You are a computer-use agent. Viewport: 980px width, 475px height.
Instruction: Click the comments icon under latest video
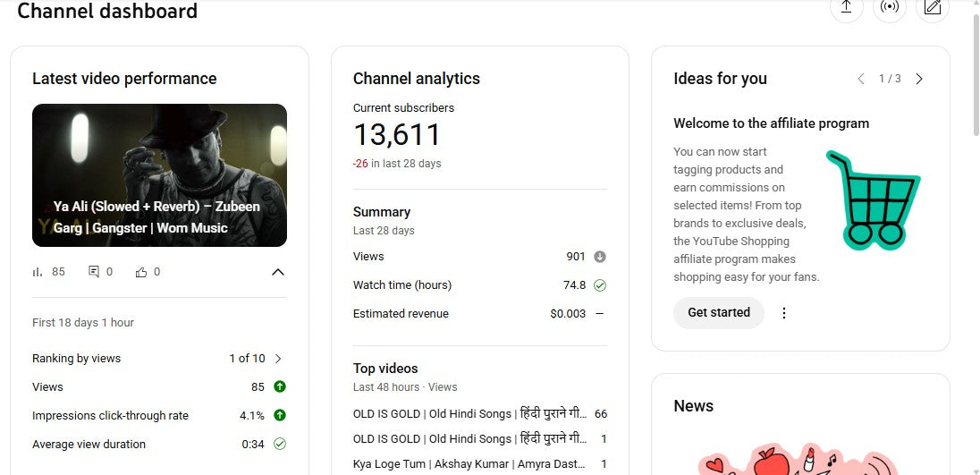tap(94, 272)
